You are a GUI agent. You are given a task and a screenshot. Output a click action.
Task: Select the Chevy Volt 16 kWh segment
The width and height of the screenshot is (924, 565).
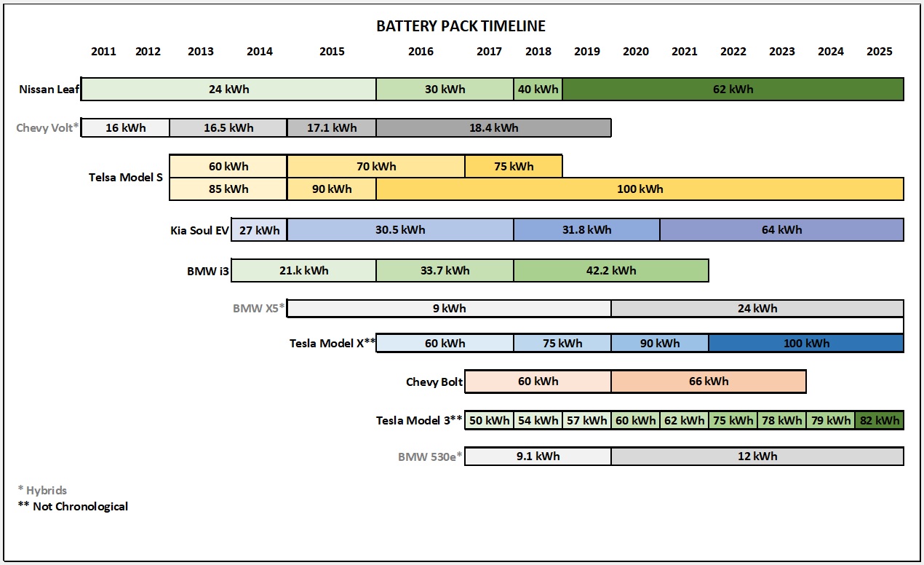[125, 127]
